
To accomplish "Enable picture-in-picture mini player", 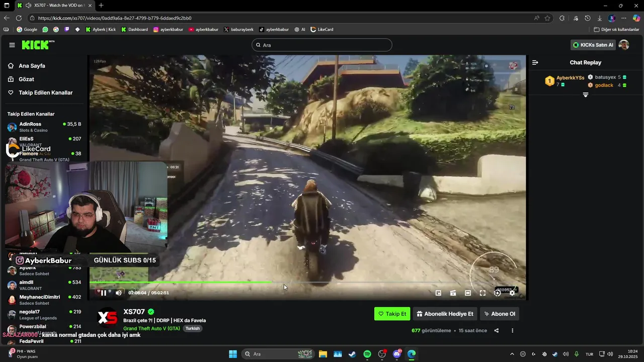I will pyautogui.click(x=438, y=293).
